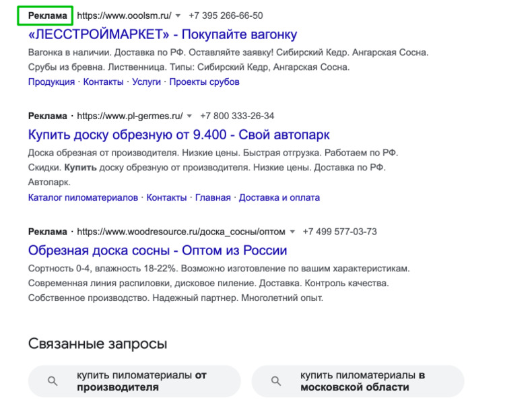Open the Главная sitelink
This screenshot has width=532, height=402.
pyautogui.click(x=213, y=198)
